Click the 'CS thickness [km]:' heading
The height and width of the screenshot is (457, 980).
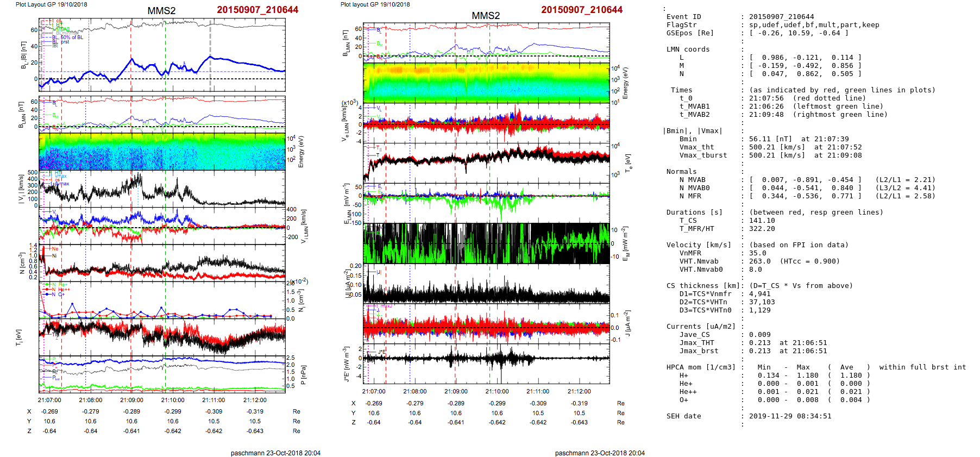(706, 286)
